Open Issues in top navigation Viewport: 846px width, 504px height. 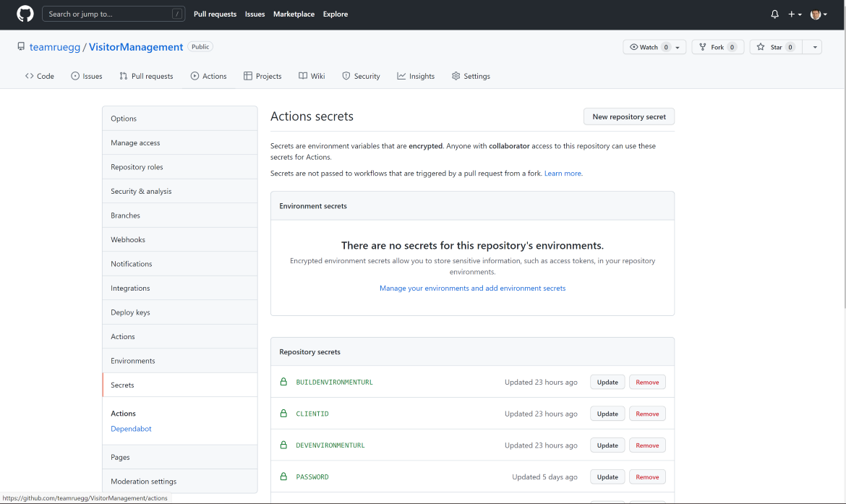click(x=255, y=14)
